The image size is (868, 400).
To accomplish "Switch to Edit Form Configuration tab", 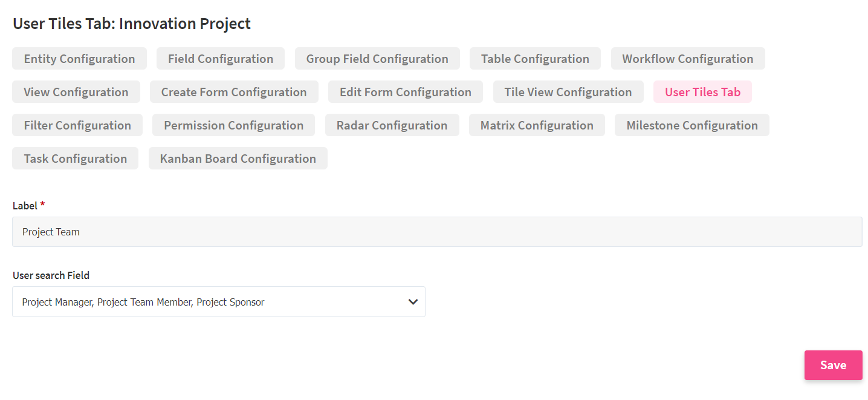I will click(x=406, y=92).
